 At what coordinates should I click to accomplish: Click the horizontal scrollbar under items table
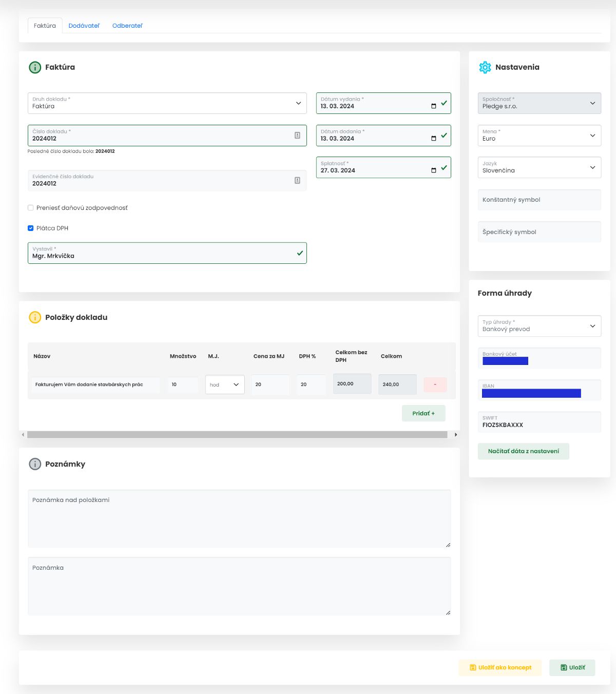[237, 435]
